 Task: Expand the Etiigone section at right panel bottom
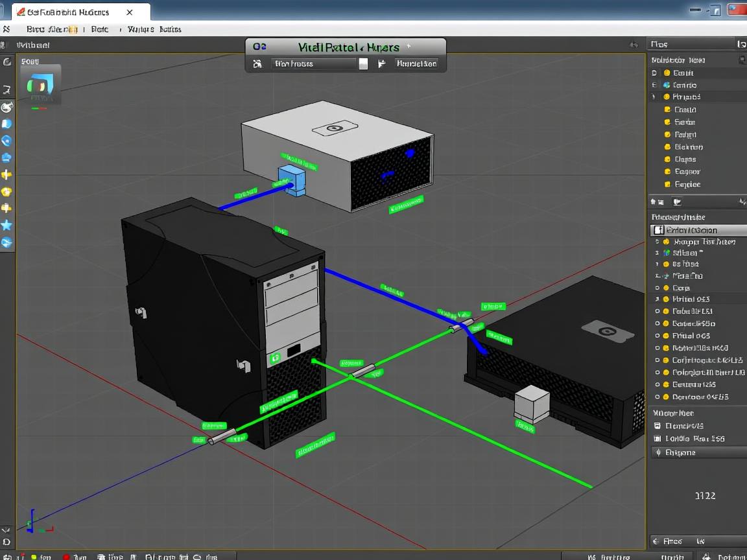tap(658, 452)
